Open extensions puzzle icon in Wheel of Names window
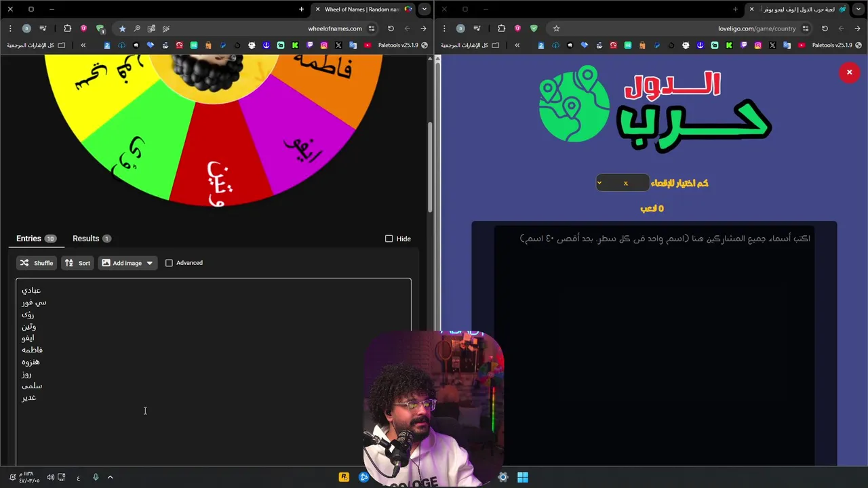868x488 pixels. (x=67, y=28)
